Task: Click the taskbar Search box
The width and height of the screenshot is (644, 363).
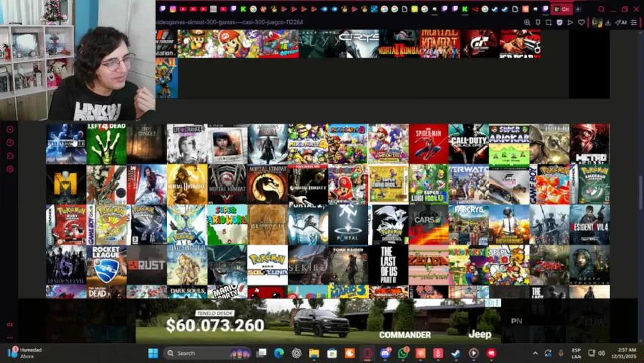Action: pos(209,353)
